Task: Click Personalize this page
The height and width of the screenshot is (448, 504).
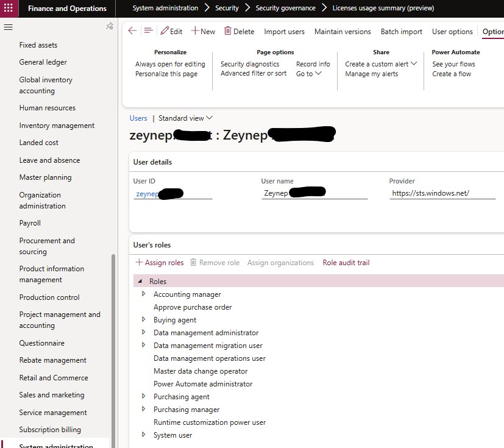Action: click(x=166, y=74)
